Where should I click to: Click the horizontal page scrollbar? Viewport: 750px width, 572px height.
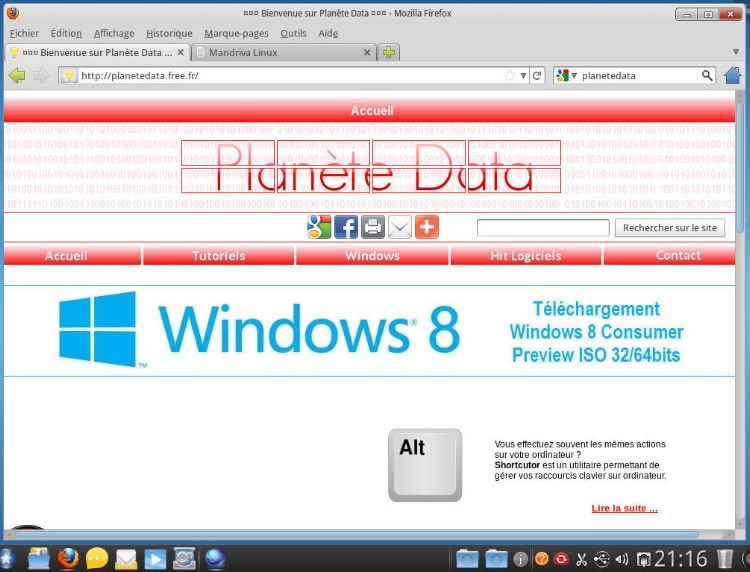(x=356, y=534)
